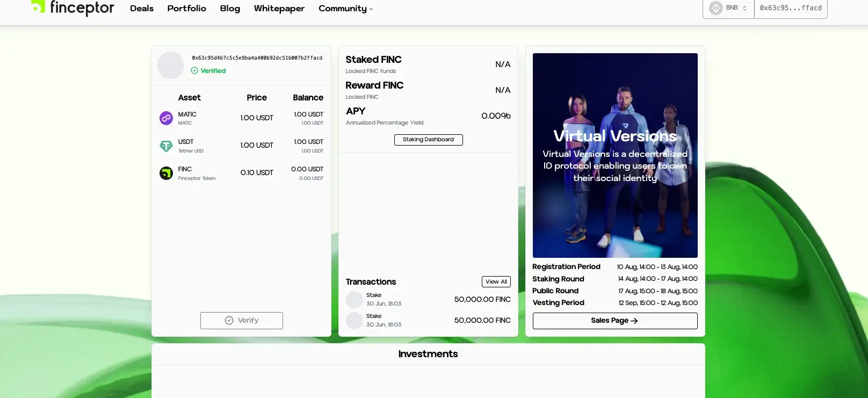Viewport: 868px width, 398px height.
Task: Expand the Community dropdown menu
Action: click(345, 9)
